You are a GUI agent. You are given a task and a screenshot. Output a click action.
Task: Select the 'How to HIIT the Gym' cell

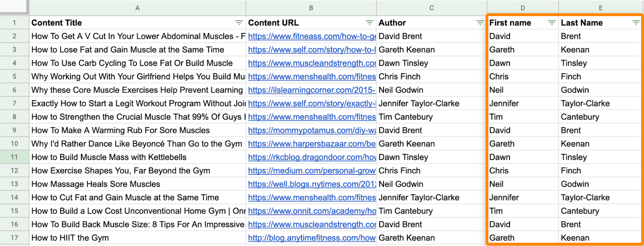pyautogui.click(x=70, y=238)
